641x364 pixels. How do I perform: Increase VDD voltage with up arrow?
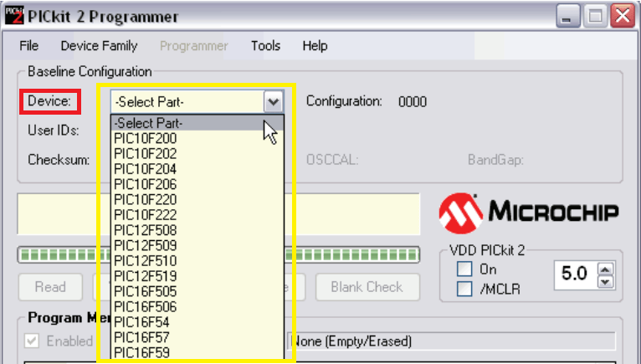pos(607,267)
